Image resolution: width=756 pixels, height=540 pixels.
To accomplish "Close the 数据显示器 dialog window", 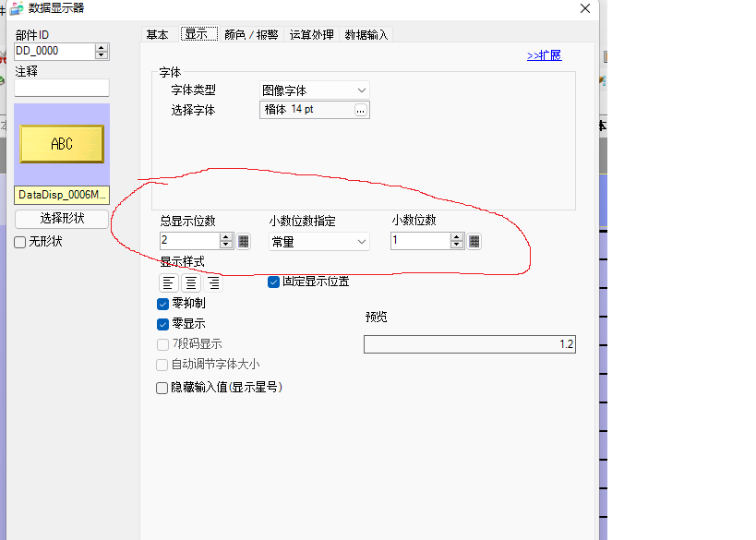I will [x=584, y=8].
